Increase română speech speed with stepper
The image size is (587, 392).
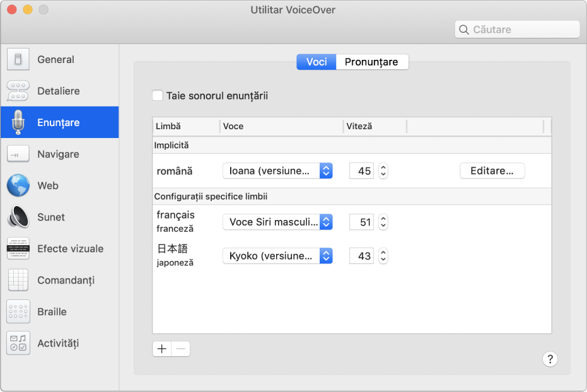coord(383,167)
